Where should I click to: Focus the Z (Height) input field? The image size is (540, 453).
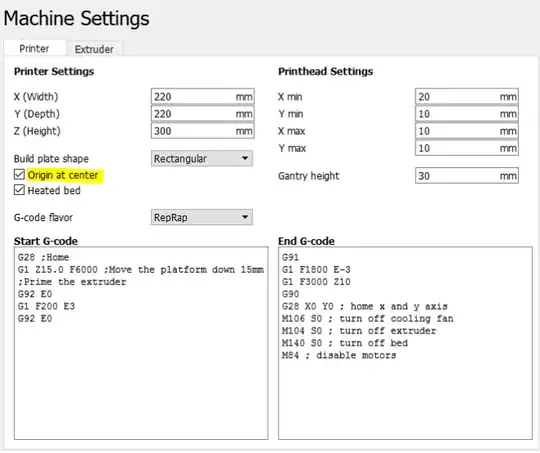click(x=202, y=131)
